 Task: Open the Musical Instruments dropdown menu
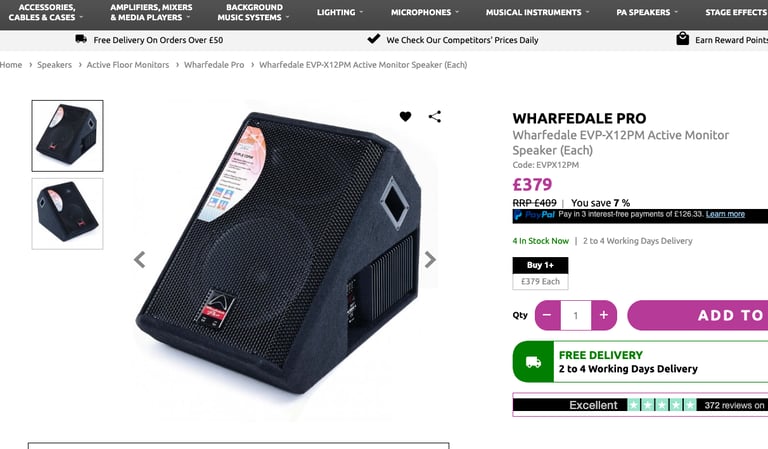pos(537,13)
